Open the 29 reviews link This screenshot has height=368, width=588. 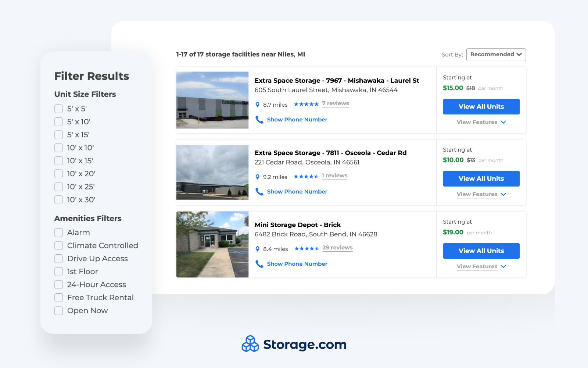337,247
